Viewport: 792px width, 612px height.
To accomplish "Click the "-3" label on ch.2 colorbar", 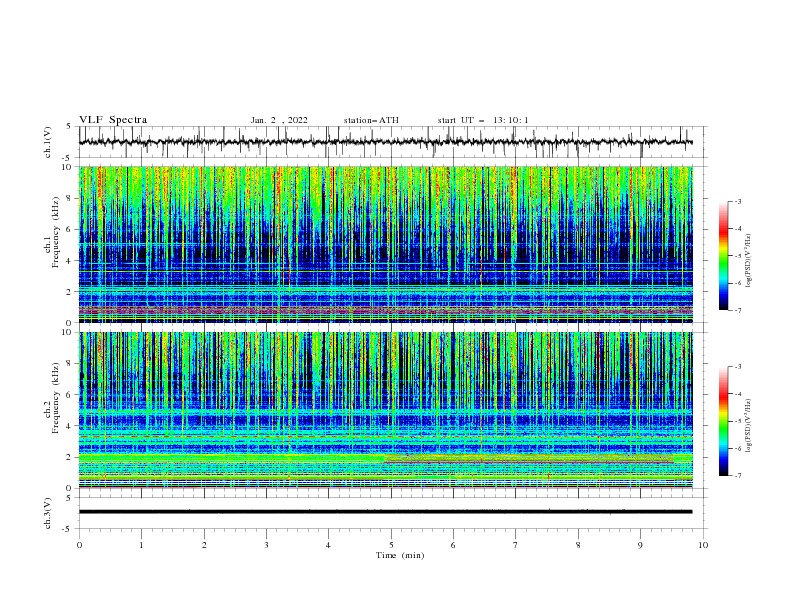I will click(738, 367).
